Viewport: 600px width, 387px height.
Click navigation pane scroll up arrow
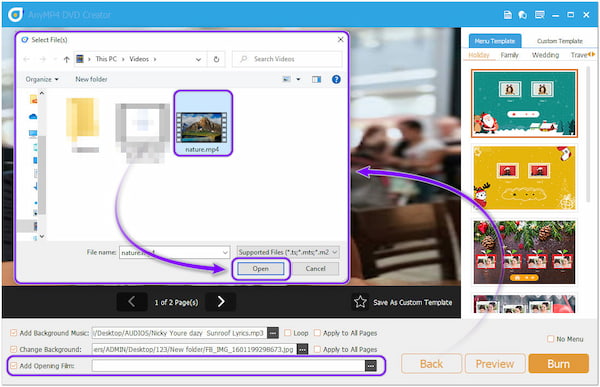click(42, 93)
